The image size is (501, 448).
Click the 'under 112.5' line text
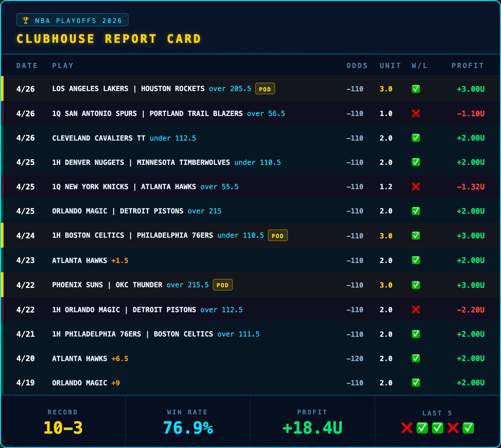[173, 138]
